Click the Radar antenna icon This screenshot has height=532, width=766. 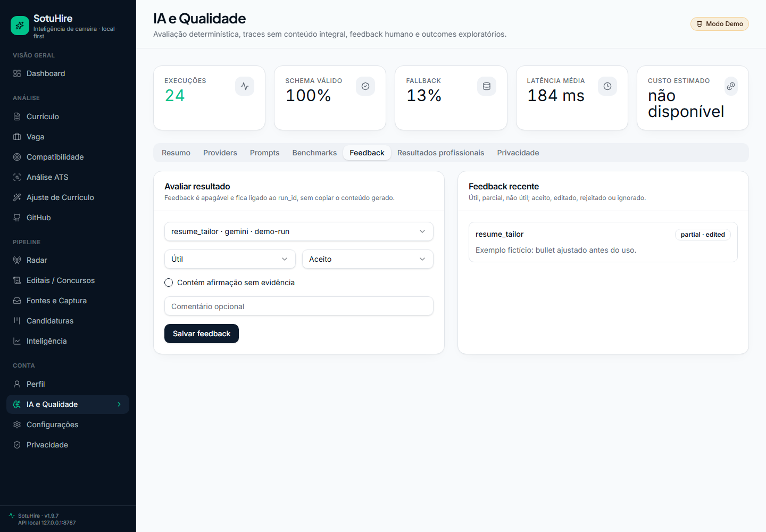pyautogui.click(x=17, y=260)
